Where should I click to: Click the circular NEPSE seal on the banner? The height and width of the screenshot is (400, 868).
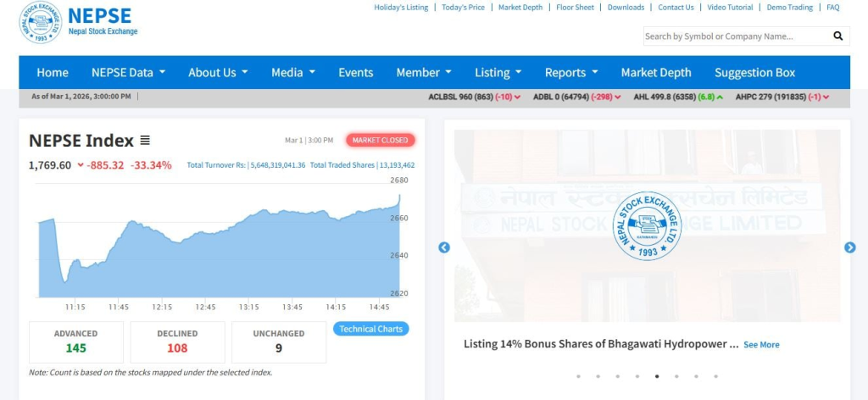point(647,225)
